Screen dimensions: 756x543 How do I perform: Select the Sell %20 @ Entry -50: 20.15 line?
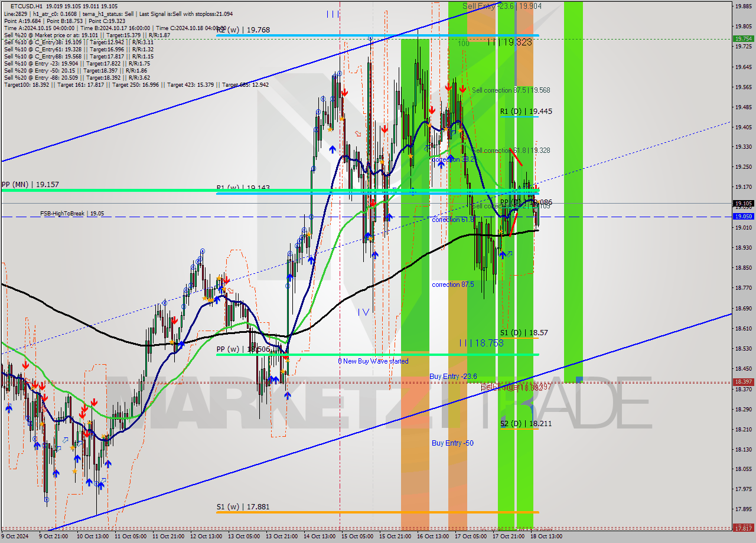pos(76,70)
